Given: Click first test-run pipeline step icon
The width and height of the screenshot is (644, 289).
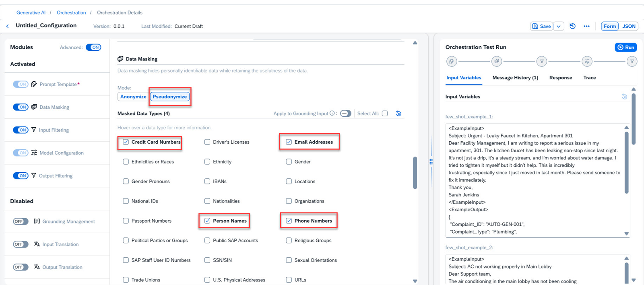Looking at the screenshot, I should (x=452, y=62).
